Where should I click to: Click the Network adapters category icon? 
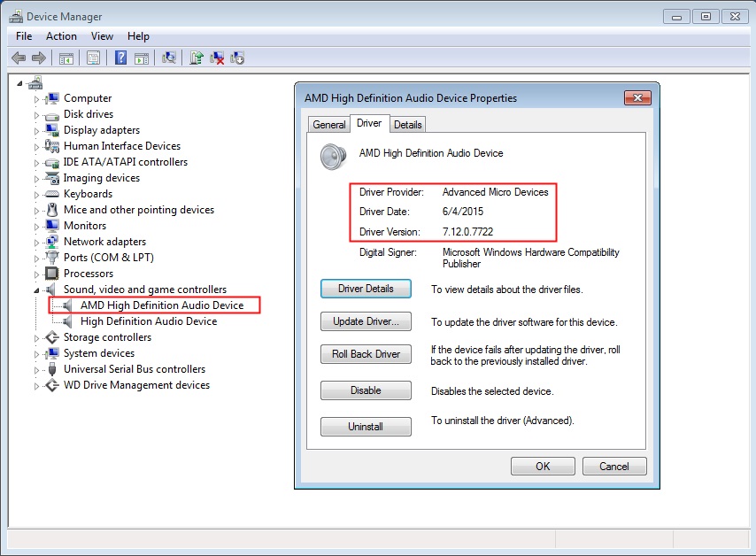[x=51, y=242]
